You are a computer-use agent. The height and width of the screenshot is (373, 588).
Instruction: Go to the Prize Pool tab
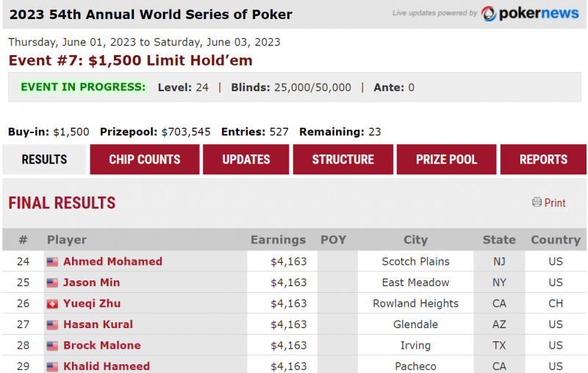tap(446, 160)
